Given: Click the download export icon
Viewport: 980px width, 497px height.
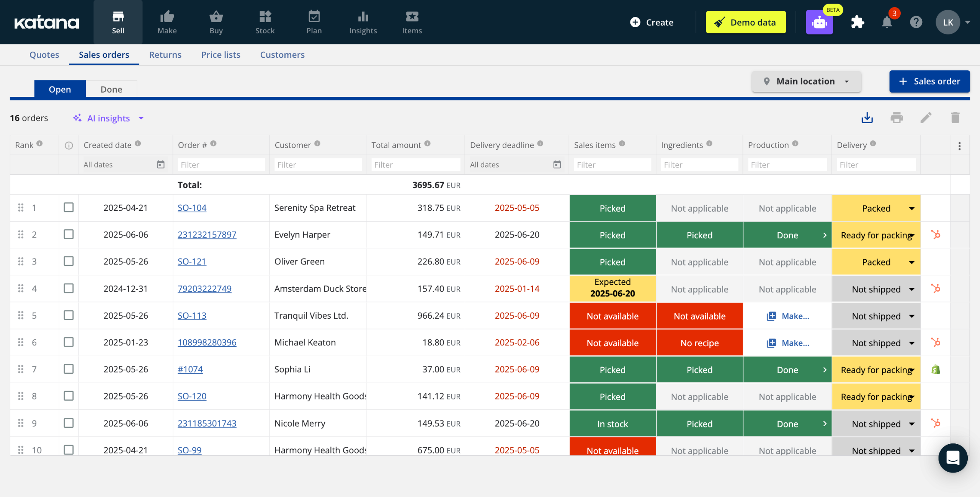Looking at the screenshot, I should click(x=867, y=118).
